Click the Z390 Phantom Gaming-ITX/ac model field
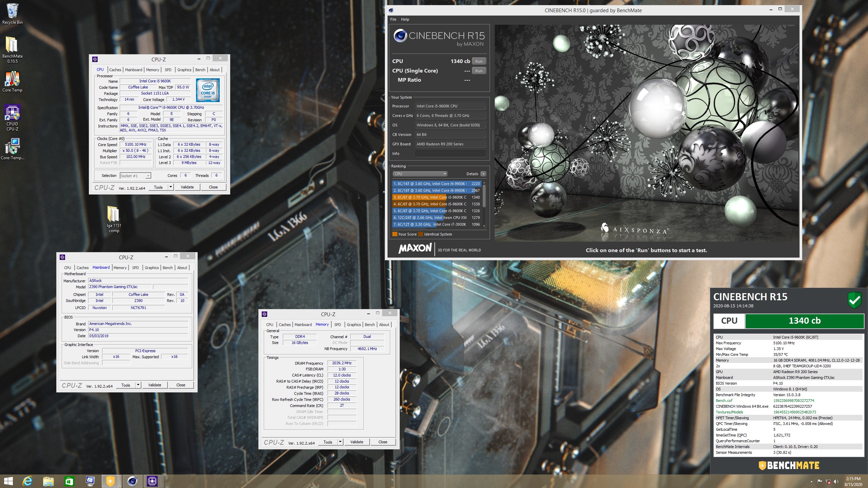 click(120, 287)
